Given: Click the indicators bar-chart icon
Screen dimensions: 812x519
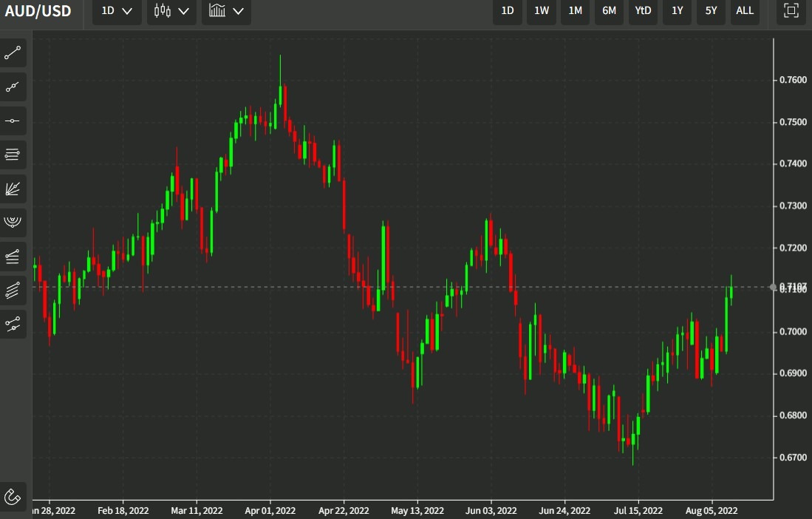Looking at the screenshot, I should (217, 10).
